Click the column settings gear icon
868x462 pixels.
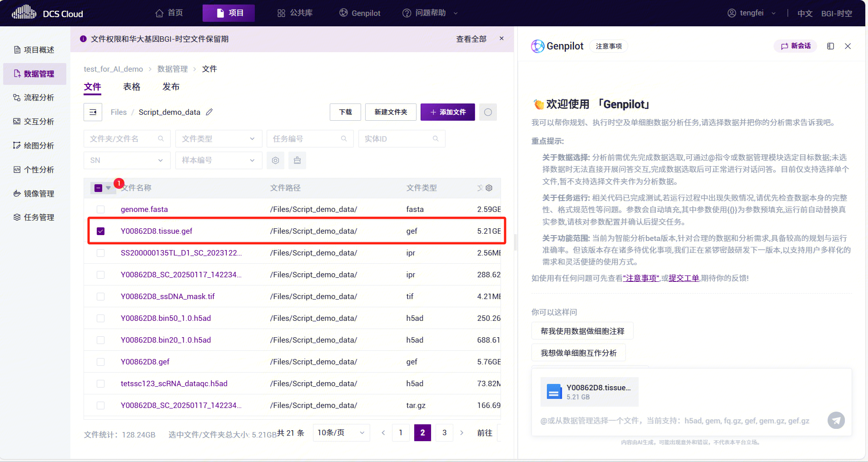489,188
